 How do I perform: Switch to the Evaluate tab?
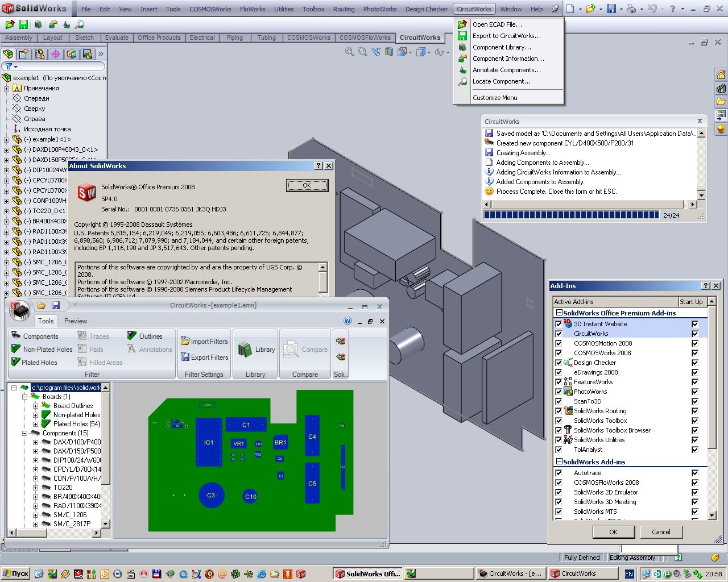tap(117, 38)
